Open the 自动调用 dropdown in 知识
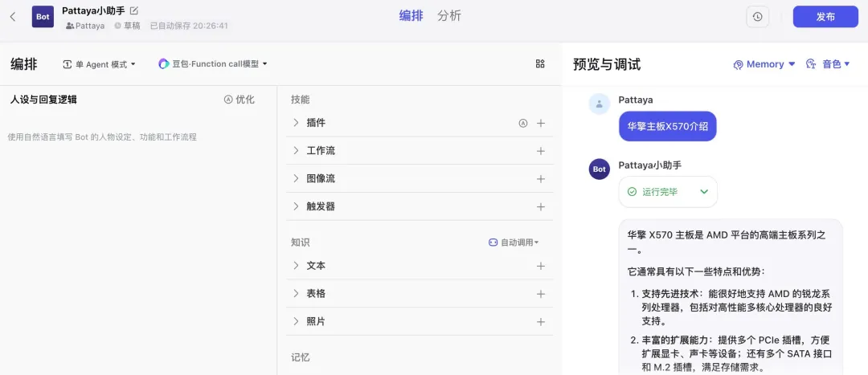Screen dimensions: 868x375 514,243
